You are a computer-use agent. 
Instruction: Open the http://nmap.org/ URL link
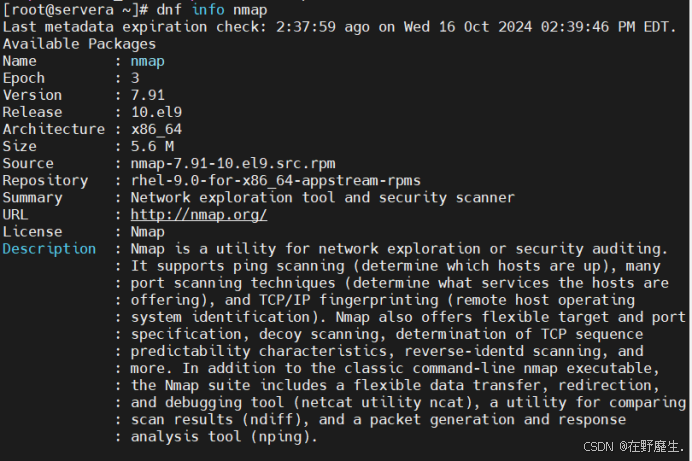[x=199, y=215]
